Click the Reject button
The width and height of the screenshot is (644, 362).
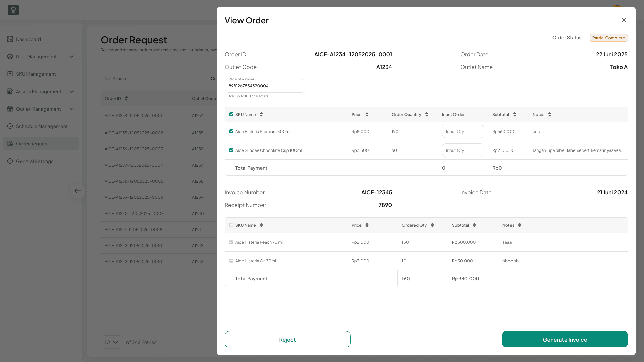pyautogui.click(x=287, y=339)
